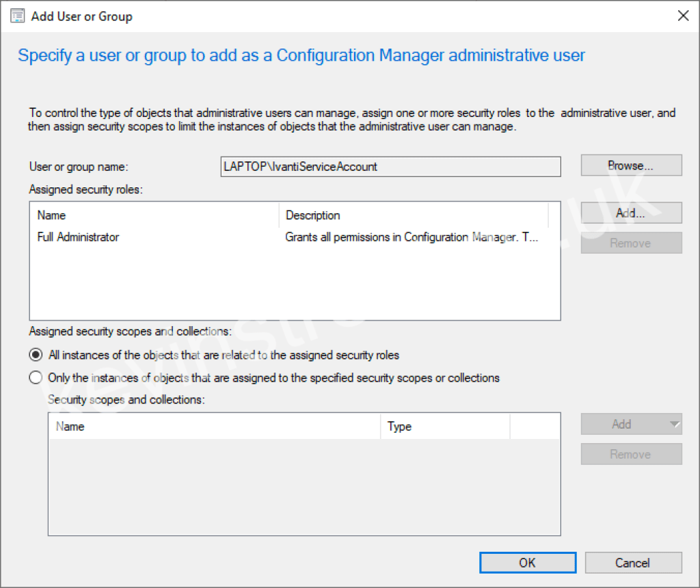The width and height of the screenshot is (700, 588).
Task: Click the 'LAPTOP\IvantiServiceAccount' name field
Action: pyautogui.click(x=390, y=166)
